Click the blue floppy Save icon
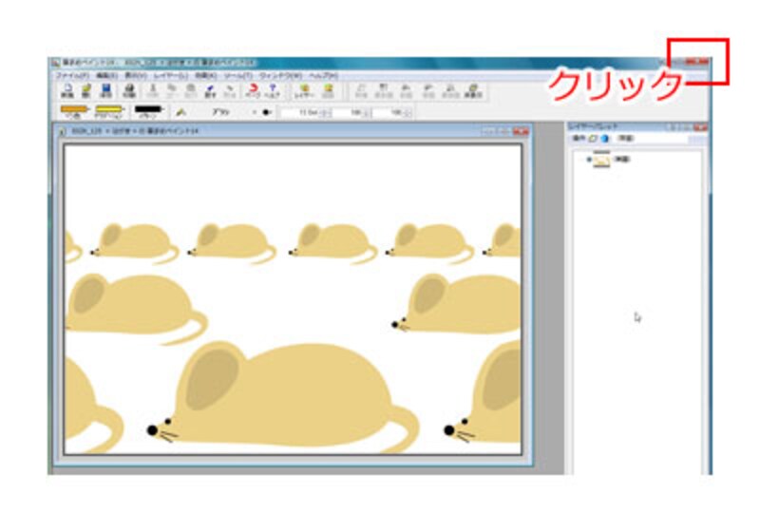The image size is (760, 532). [105, 90]
